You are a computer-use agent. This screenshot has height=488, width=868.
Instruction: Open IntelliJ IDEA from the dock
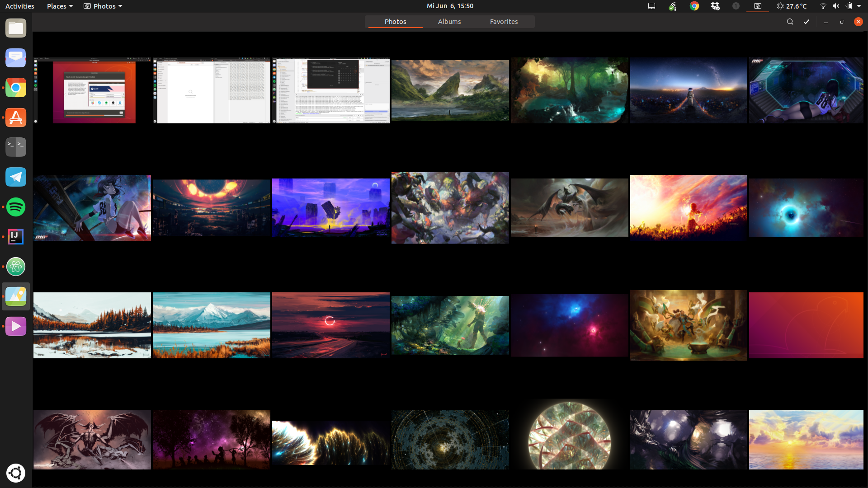point(16,237)
